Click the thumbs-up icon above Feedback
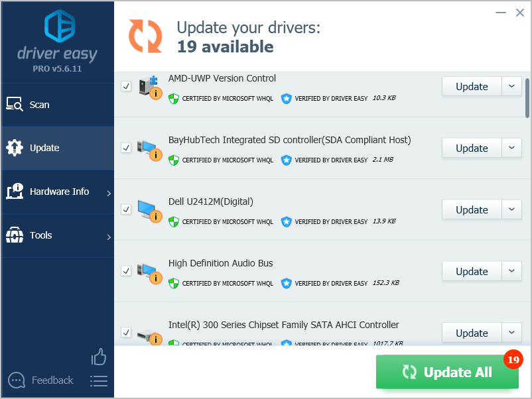Image resolution: width=532 pixels, height=399 pixels. (98, 357)
